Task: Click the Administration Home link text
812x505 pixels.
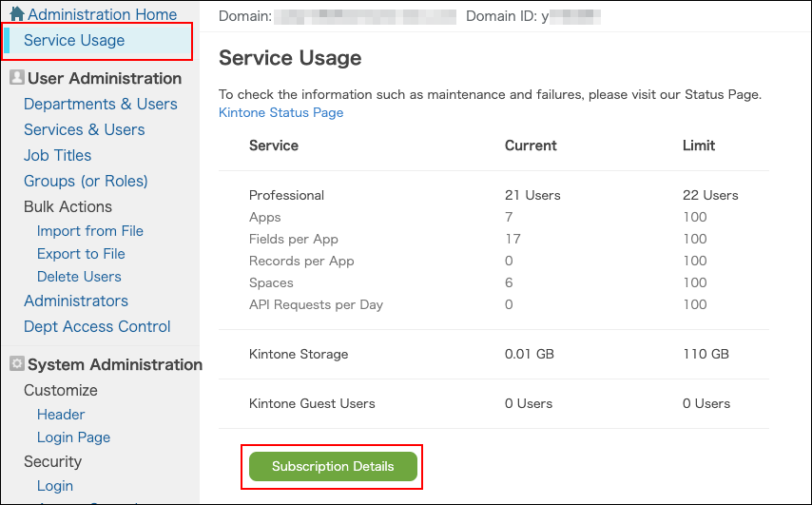Action: coord(102,14)
